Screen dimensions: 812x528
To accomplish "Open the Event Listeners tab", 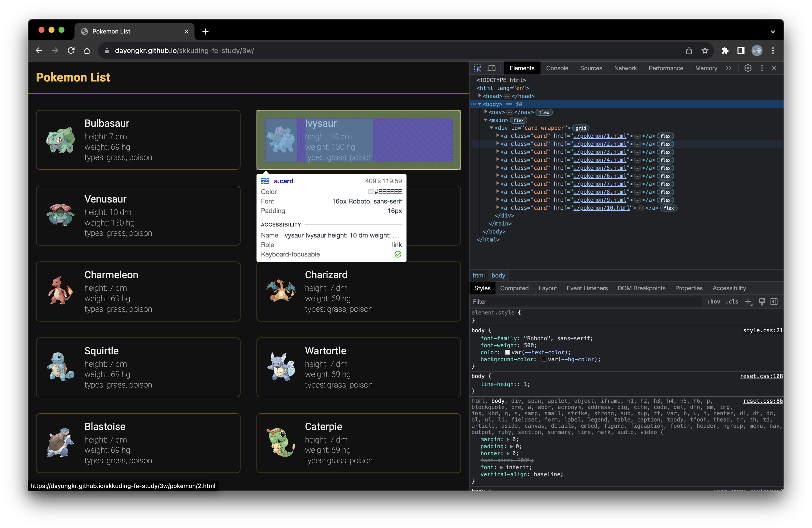I will (x=587, y=288).
